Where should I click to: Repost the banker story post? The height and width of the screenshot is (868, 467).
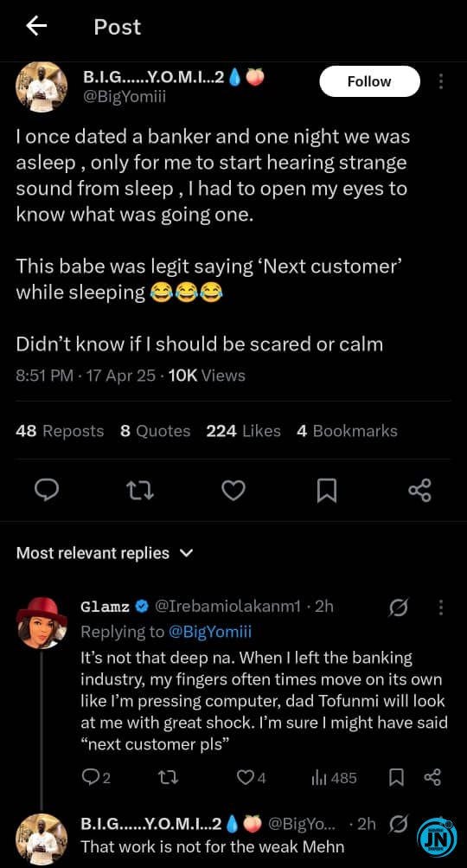[x=140, y=491]
